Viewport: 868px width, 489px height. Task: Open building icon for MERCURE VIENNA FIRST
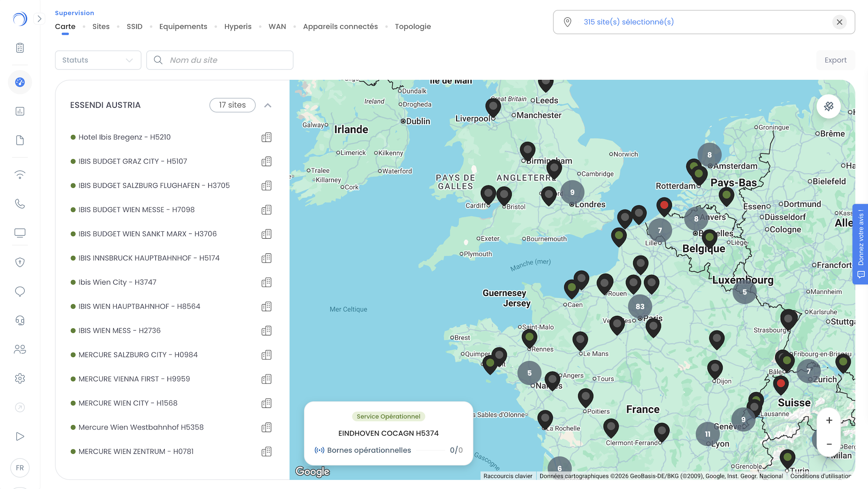click(266, 379)
